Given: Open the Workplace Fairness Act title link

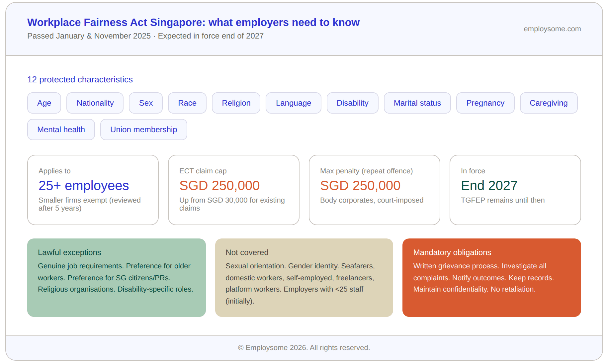Looking at the screenshot, I should tap(193, 22).
